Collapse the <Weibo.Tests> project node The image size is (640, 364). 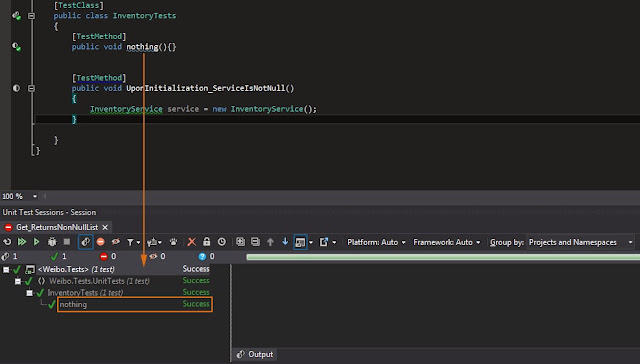pyautogui.click(x=6, y=269)
